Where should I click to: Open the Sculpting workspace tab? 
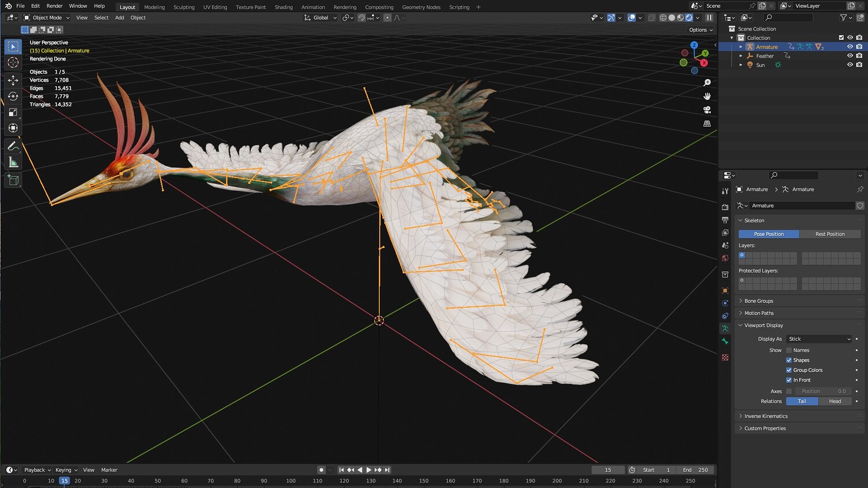click(183, 7)
